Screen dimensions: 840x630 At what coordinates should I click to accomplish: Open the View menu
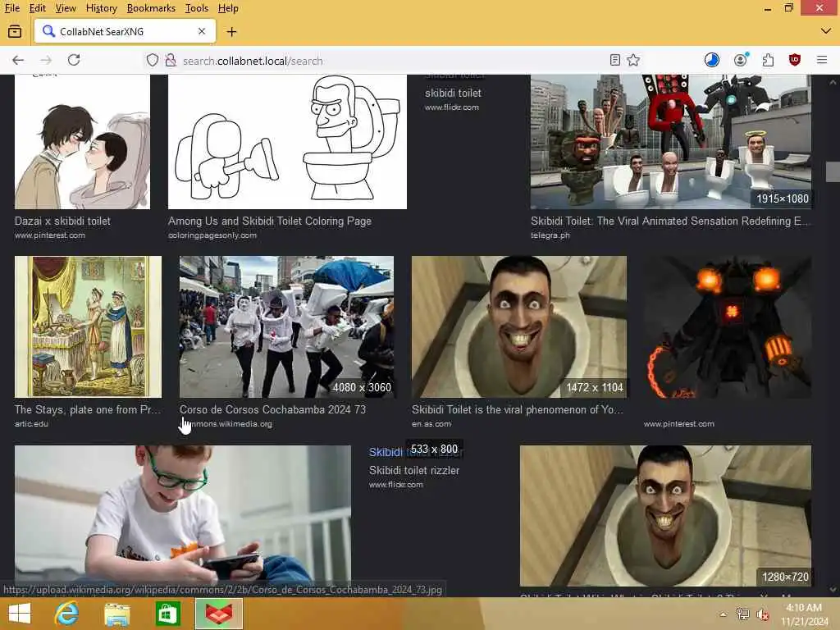[x=66, y=8]
